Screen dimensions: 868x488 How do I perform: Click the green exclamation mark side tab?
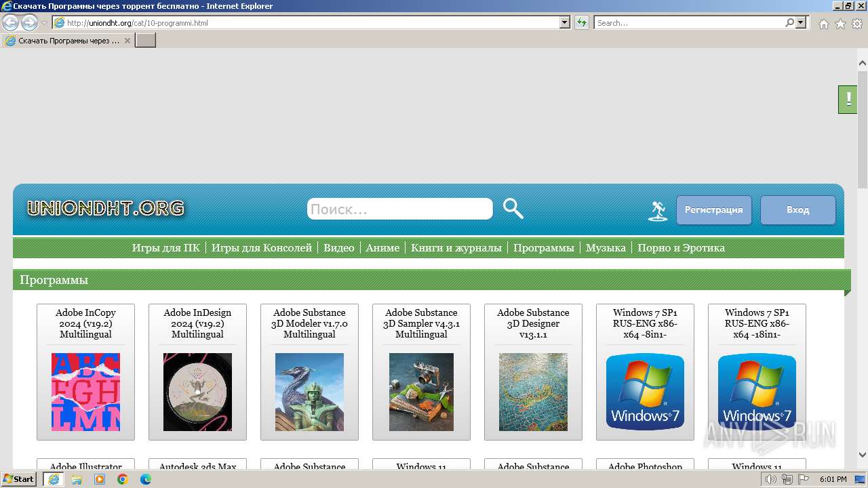point(848,100)
